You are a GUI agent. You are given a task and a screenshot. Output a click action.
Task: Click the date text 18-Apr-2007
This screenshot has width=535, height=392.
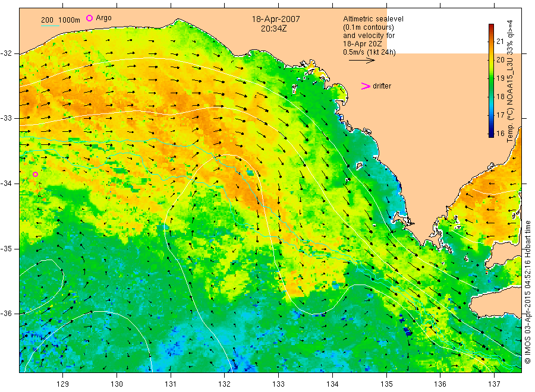point(276,19)
